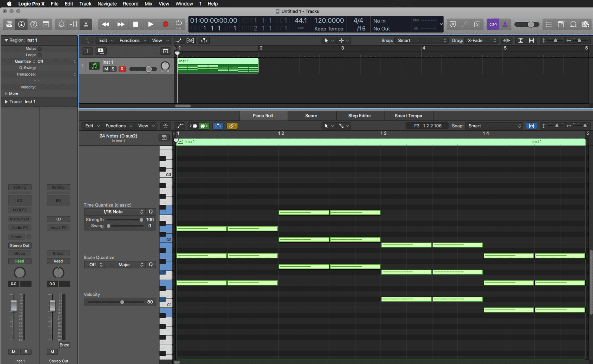593x364 pixels.
Task: Show Piano Roll automation curve button
Action: (179, 126)
